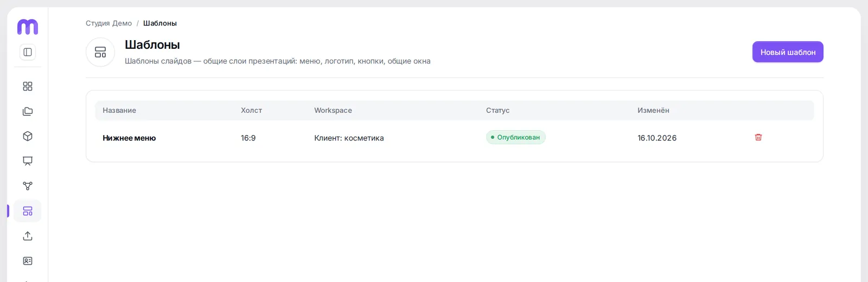
Task: Open the node graph icon in sidebar
Action: coord(28,186)
